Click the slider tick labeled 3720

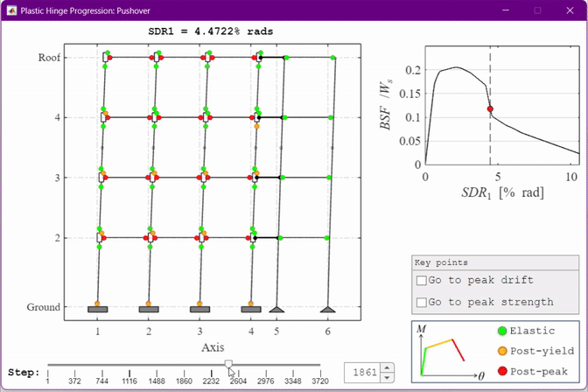point(320,381)
